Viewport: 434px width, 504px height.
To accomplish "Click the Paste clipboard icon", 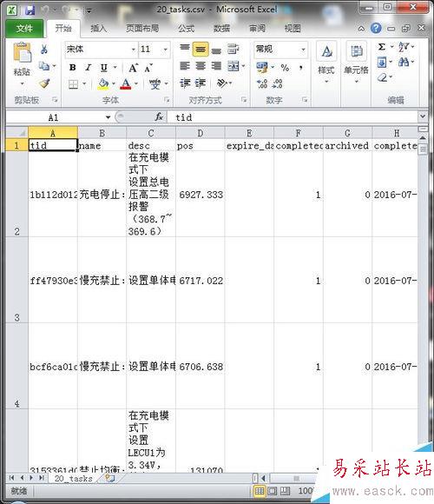I will [22, 53].
